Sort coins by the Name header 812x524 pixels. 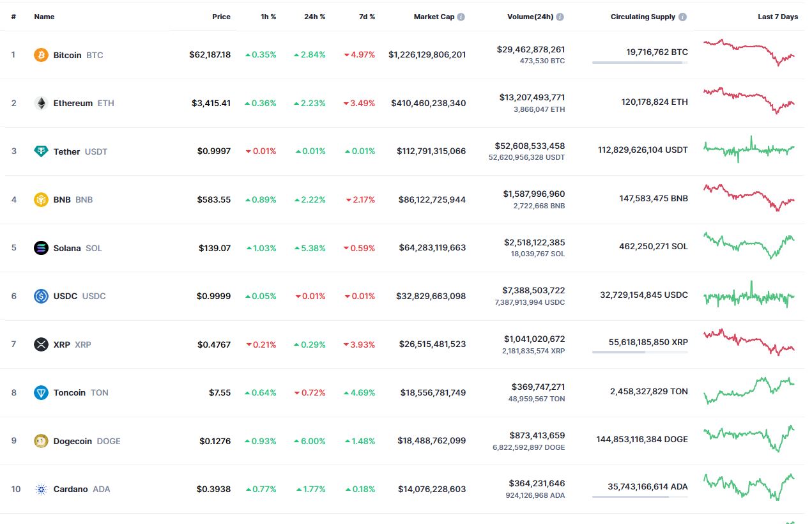(x=44, y=17)
